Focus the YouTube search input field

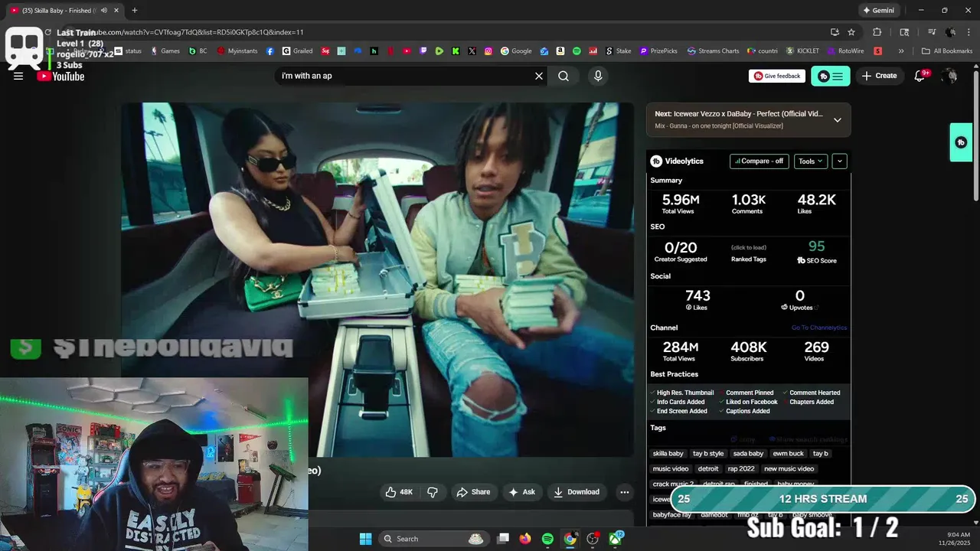[404, 76]
